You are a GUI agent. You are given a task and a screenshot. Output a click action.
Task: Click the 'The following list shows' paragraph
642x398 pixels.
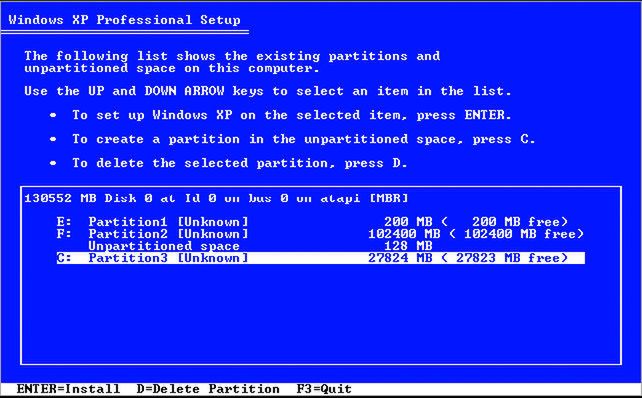(232, 62)
